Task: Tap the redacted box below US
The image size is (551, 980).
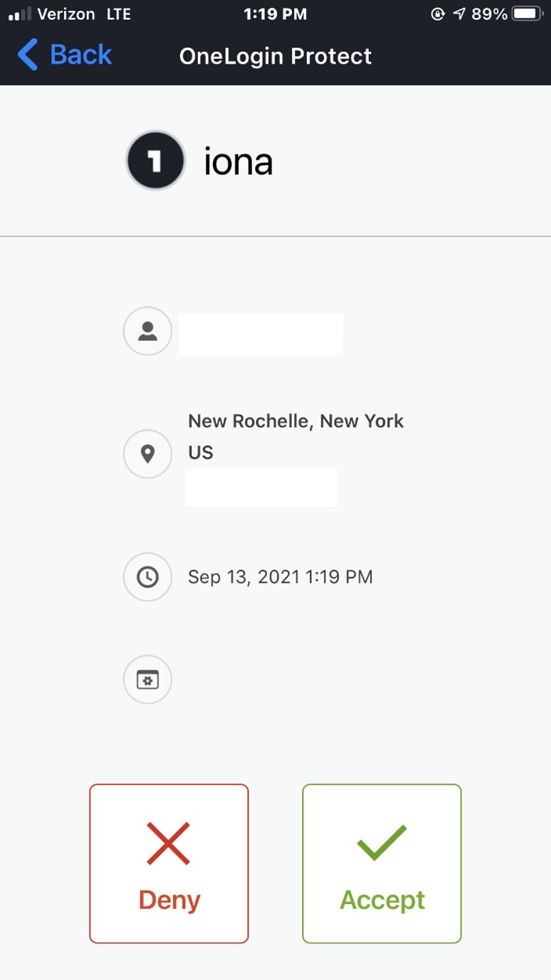Action: [261, 487]
